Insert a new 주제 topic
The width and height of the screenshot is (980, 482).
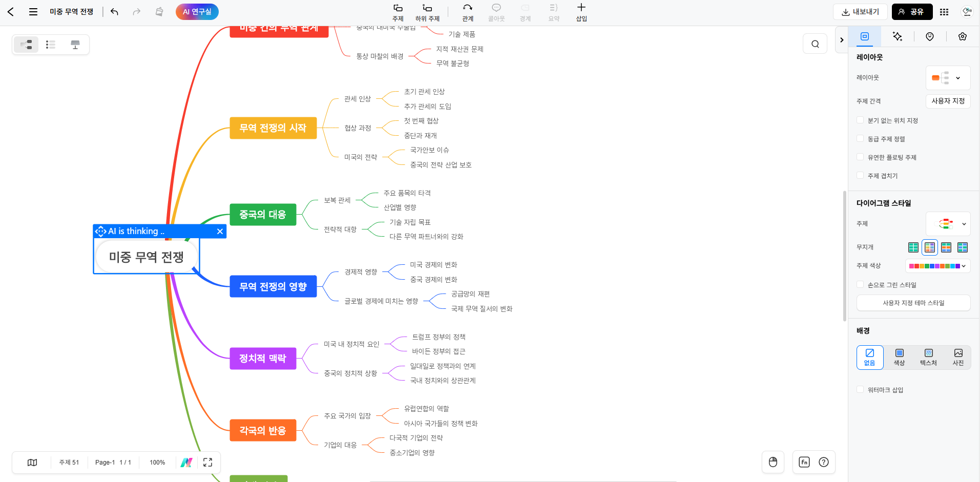(398, 12)
